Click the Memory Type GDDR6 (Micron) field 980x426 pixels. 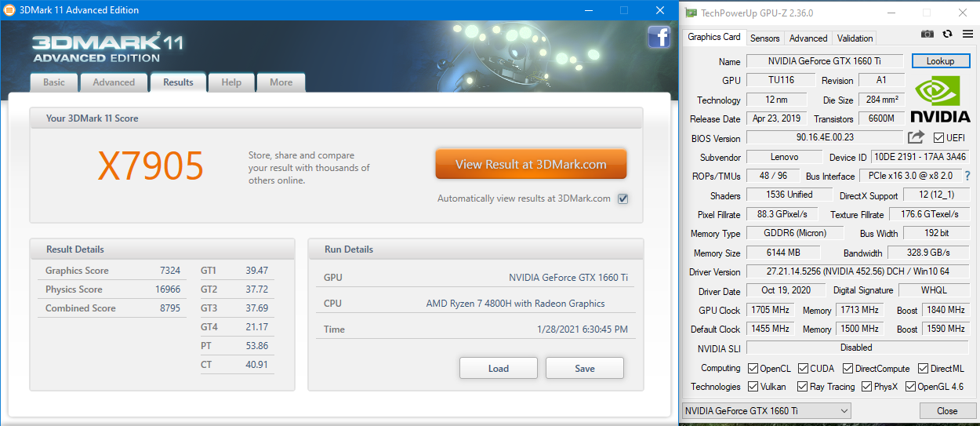[795, 233]
